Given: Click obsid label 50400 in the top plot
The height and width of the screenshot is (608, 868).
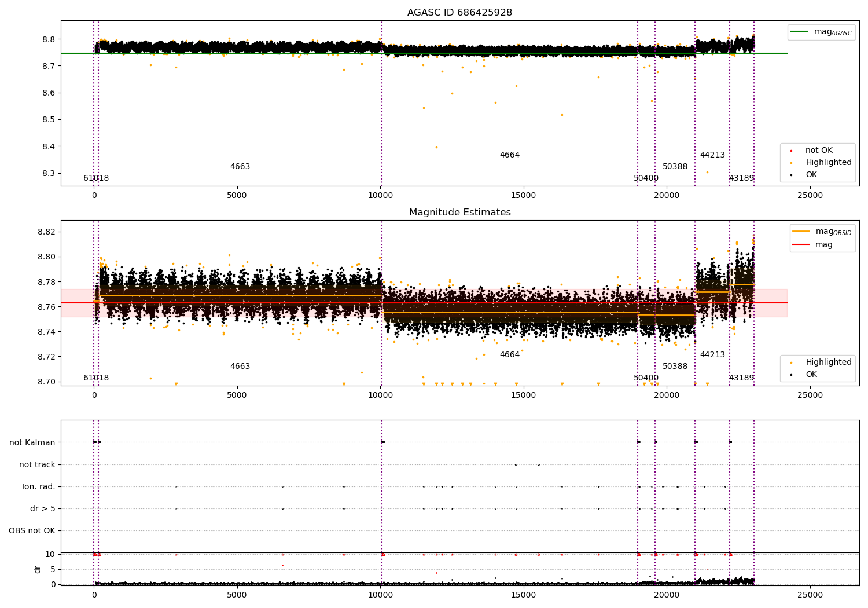Looking at the screenshot, I should coord(646,178).
